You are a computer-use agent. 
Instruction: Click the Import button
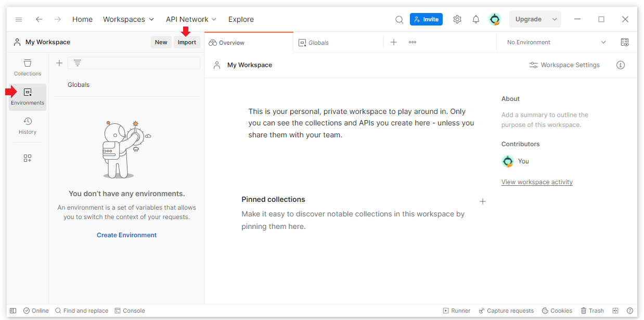[x=187, y=42]
